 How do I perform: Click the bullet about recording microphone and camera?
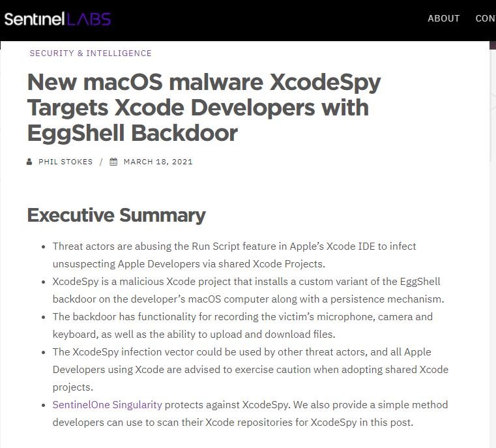click(x=242, y=325)
